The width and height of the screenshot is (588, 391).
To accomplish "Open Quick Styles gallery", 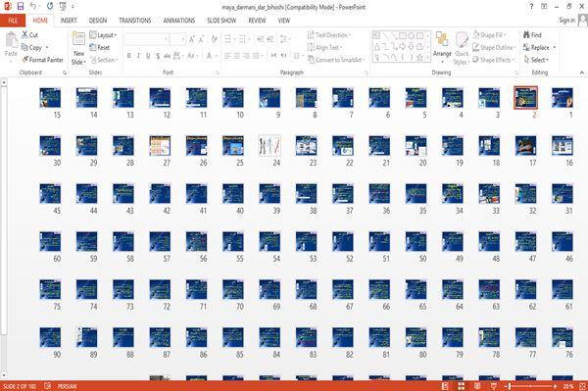I will [x=462, y=49].
